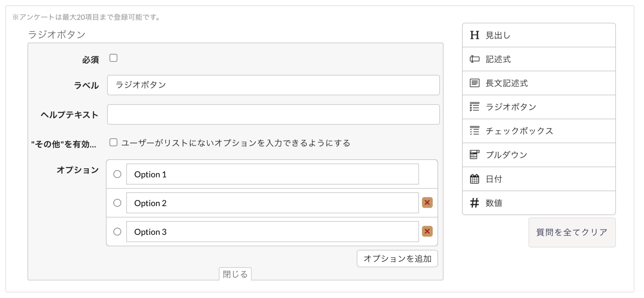Focus the ラベル text input field
Viewport: 644px width, 298px height.
pos(273,85)
